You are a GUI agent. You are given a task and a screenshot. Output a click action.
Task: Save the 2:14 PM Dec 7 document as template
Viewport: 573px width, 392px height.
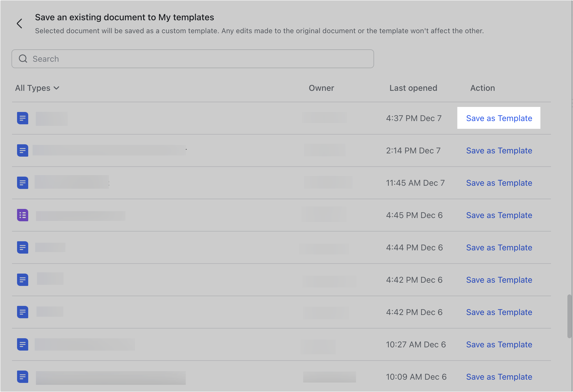pyautogui.click(x=499, y=150)
